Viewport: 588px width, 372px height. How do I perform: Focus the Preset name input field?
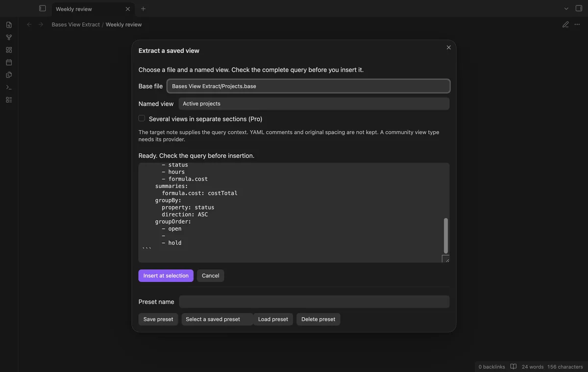click(x=314, y=302)
